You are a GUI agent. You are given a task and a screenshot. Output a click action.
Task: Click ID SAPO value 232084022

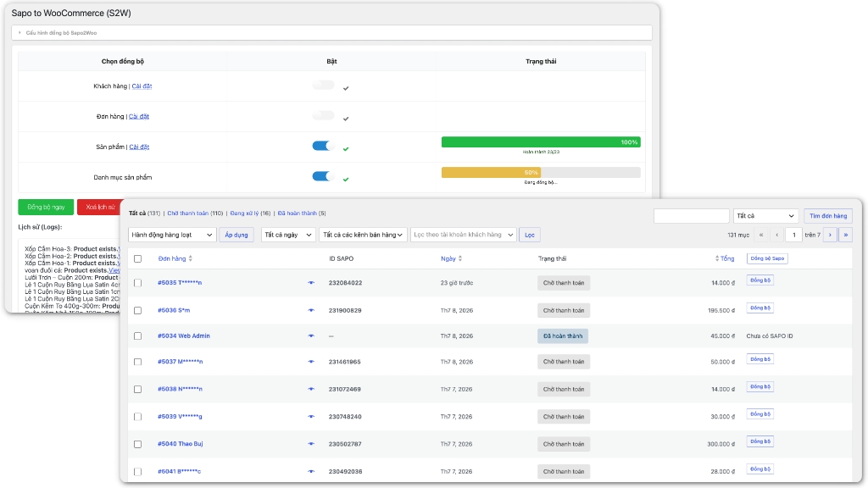(346, 283)
